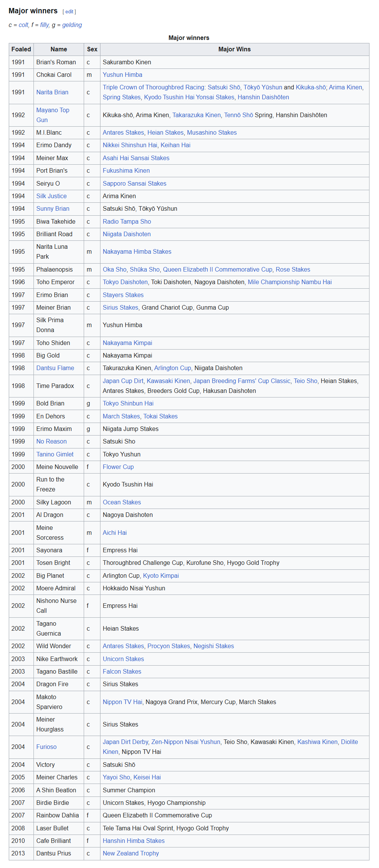Open the Ocean Stakes link
Viewport: 379px width, 868px height.
pyautogui.click(x=122, y=502)
